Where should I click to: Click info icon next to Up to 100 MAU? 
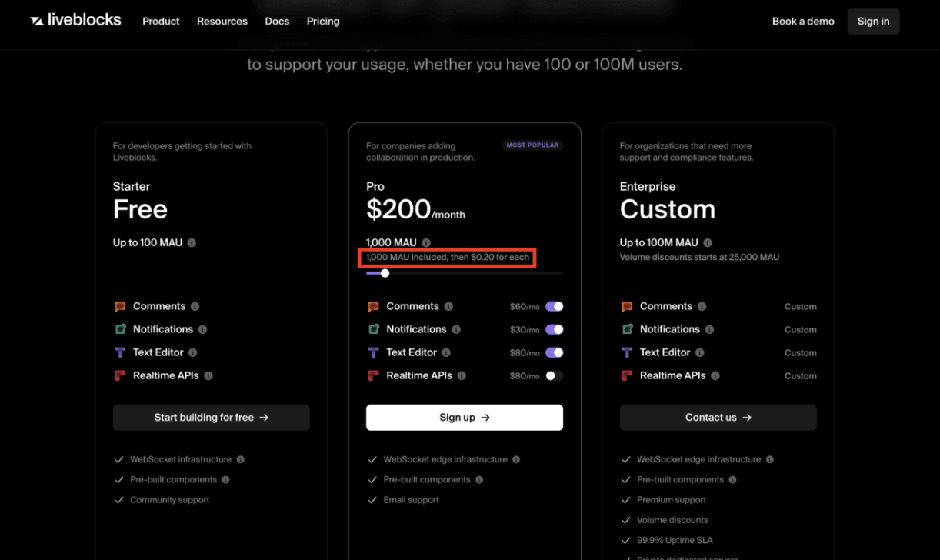(x=192, y=243)
